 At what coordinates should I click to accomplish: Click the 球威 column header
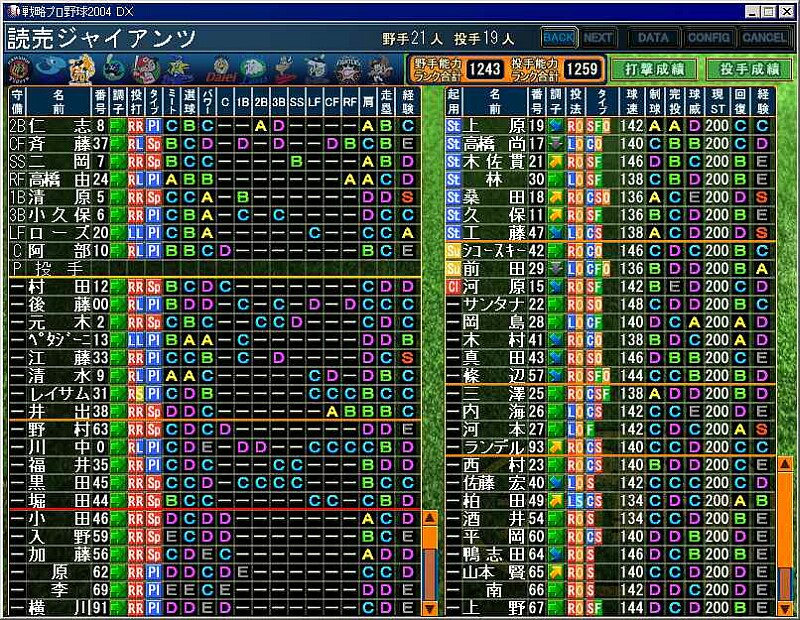pos(694,102)
